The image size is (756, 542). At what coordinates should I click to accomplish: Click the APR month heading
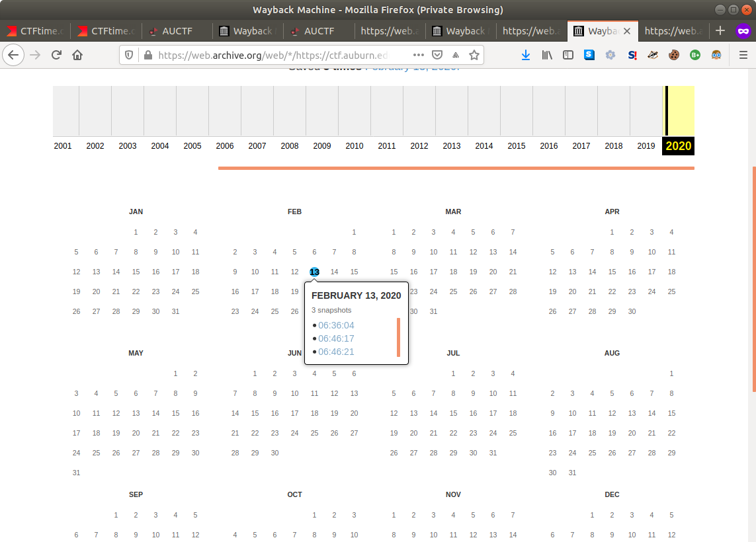(612, 212)
